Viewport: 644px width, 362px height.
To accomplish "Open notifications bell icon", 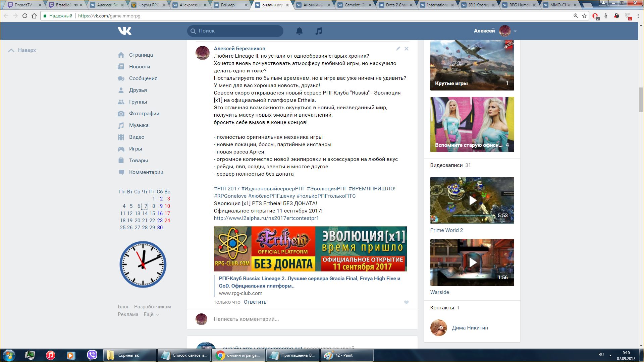I will [x=299, y=31].
